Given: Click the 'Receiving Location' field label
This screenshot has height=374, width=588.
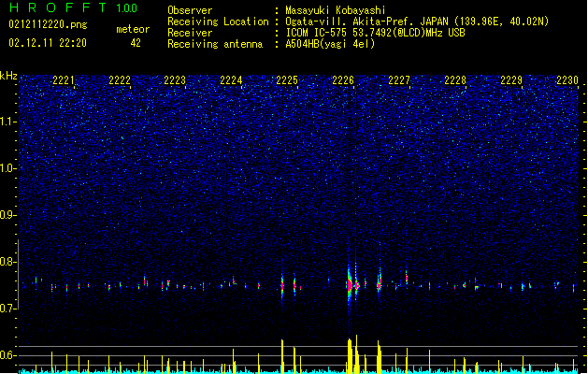Looking at the screenshot, I should point(218,22).
